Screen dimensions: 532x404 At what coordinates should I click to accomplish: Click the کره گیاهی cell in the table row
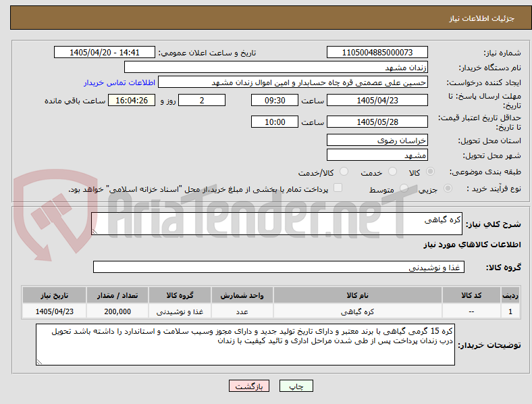[x=358, y=311]
